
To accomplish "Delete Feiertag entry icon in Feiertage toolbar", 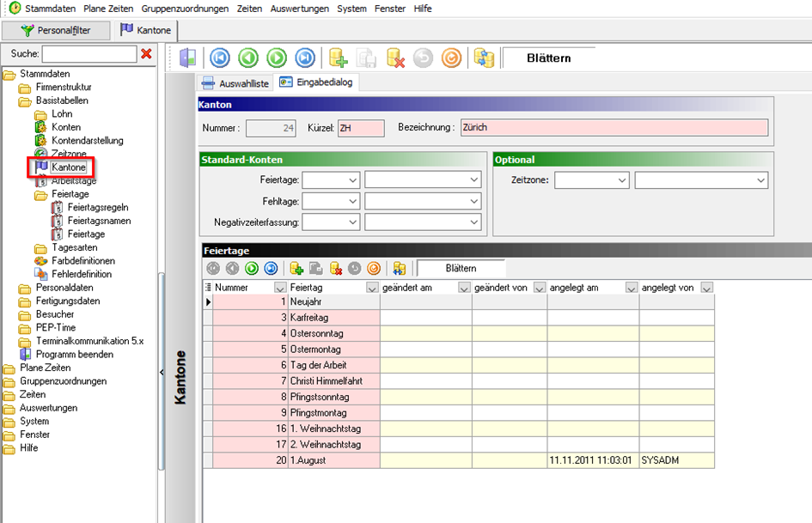I will 336,268.
